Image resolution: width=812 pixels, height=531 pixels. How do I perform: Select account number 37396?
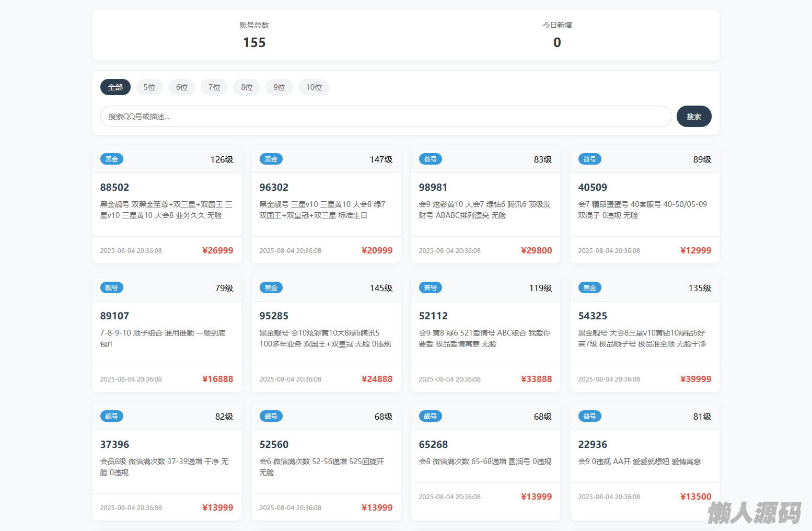point(114,444)
